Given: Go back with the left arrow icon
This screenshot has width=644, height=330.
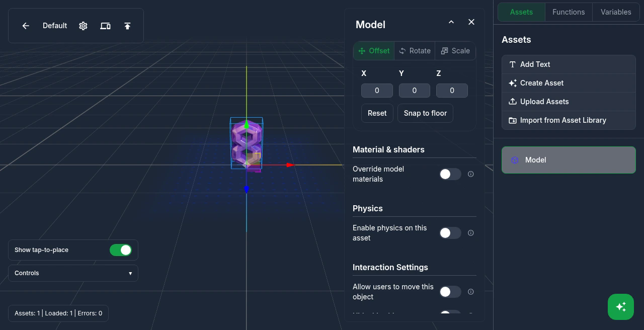Looking at the screenshot, I should [x=26, y=26].
